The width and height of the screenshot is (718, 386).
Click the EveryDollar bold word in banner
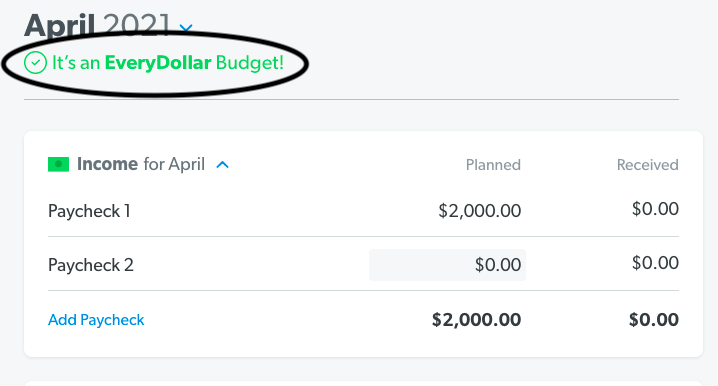pos(158,63)
